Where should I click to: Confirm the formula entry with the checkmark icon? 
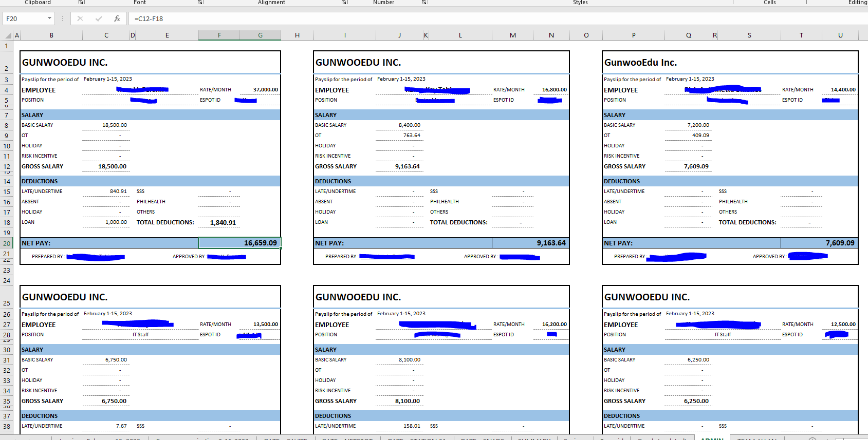click(99, 18)
